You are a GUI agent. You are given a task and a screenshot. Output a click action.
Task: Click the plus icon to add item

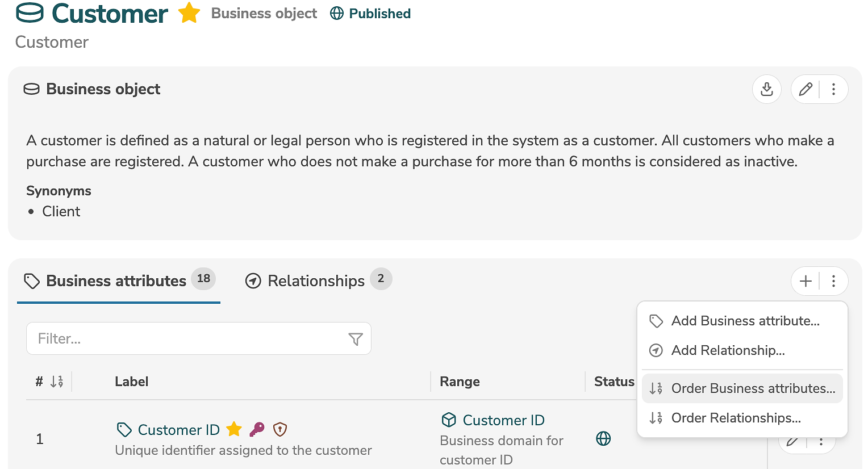[806, 281]
